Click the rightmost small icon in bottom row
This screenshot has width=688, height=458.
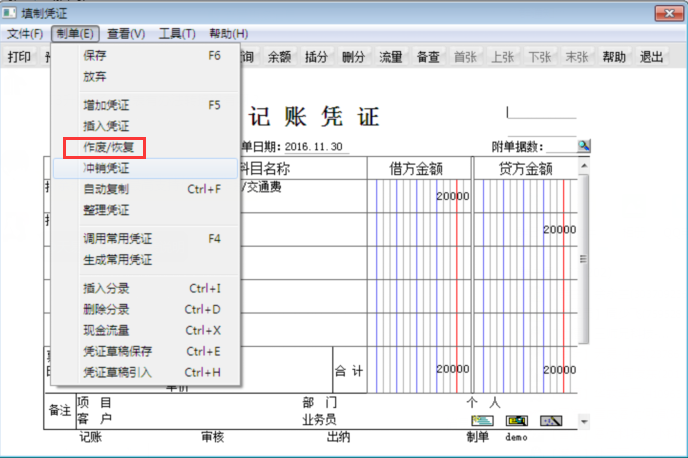click(551, 421)
